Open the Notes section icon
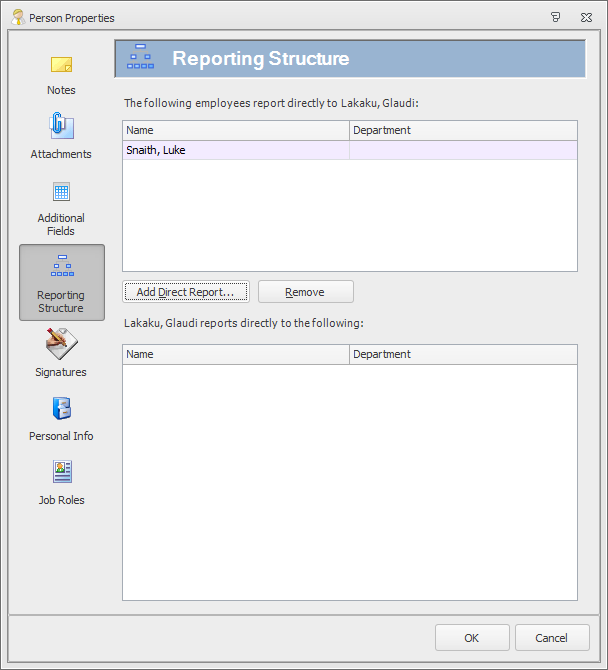This screenshot has height=670, width=608. point(62,65)
